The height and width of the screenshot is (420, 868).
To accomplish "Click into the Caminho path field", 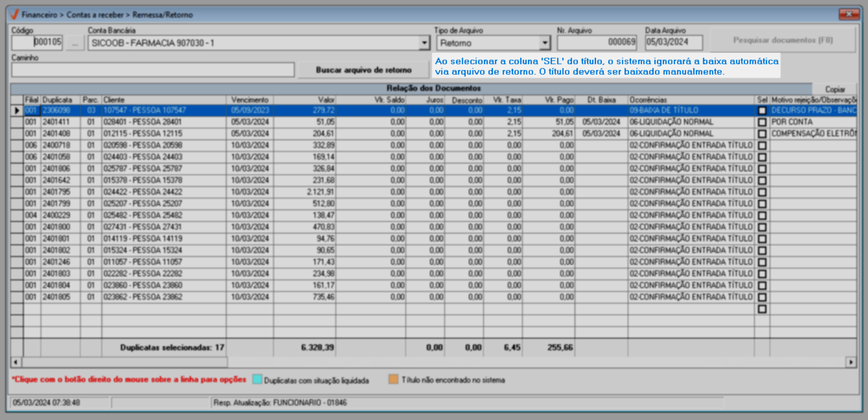I will (x=153, y=69).
